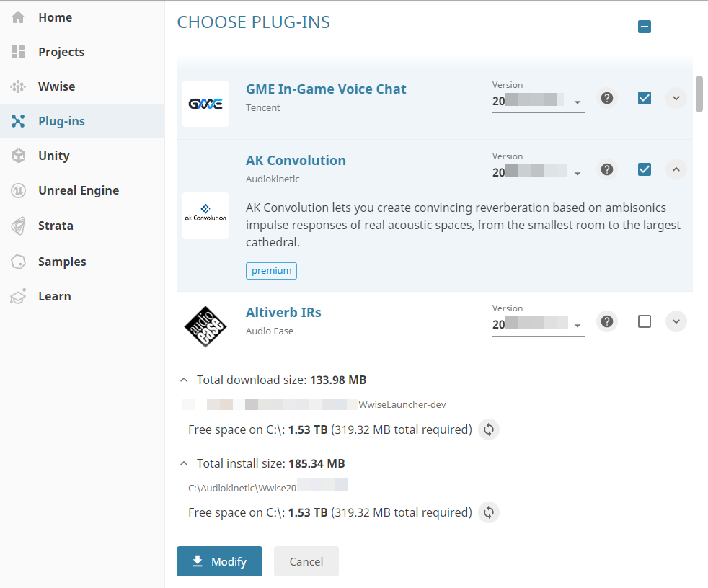Toggle the select-all plug-ins checkbox
The height and width of the screenshot is (588, 708).
tap(645, 27)
